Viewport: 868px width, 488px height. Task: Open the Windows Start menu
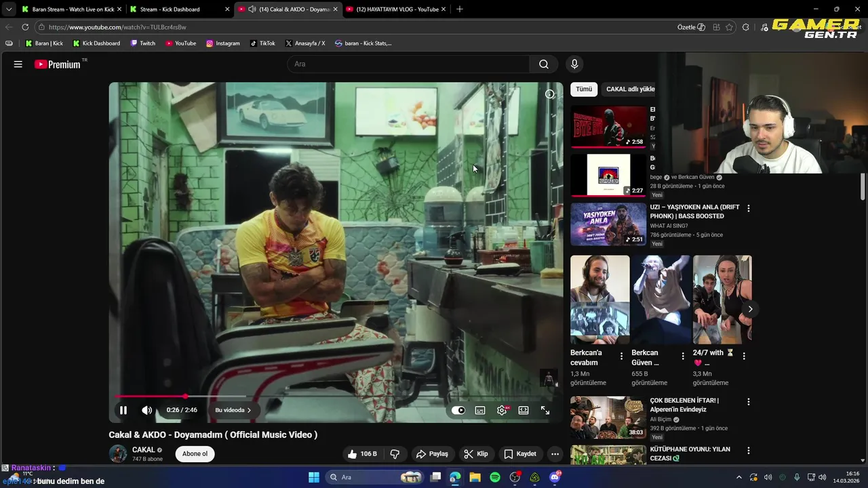(314, 477)
